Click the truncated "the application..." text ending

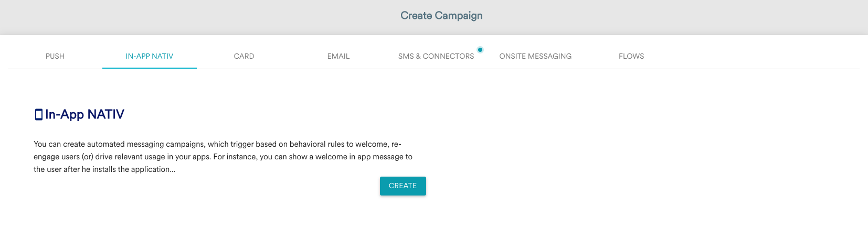point(146,169)
